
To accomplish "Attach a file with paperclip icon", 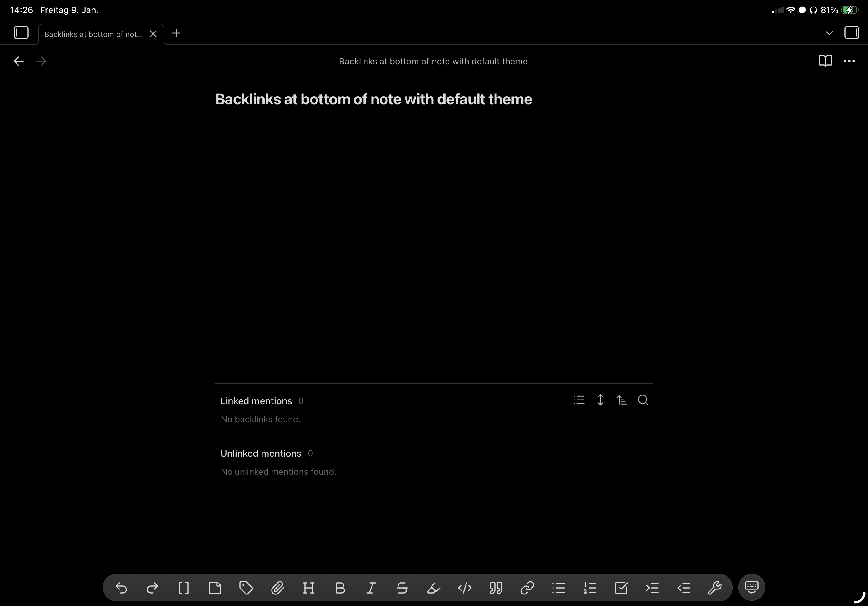I will point(277,588).
